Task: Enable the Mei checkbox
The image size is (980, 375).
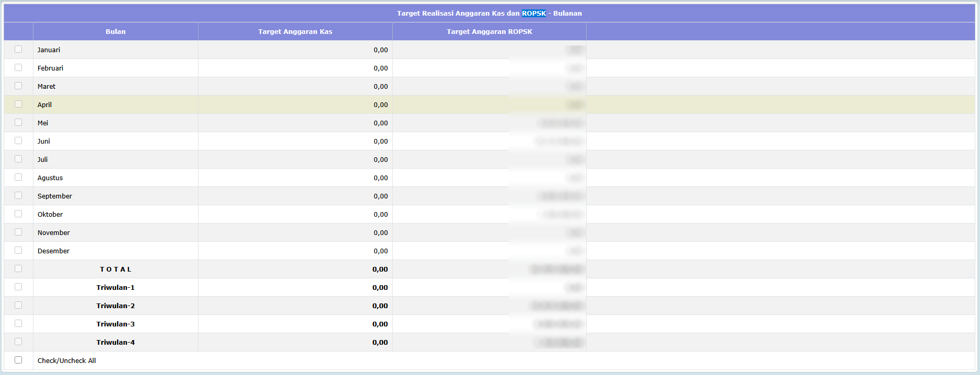Action: 18,122
